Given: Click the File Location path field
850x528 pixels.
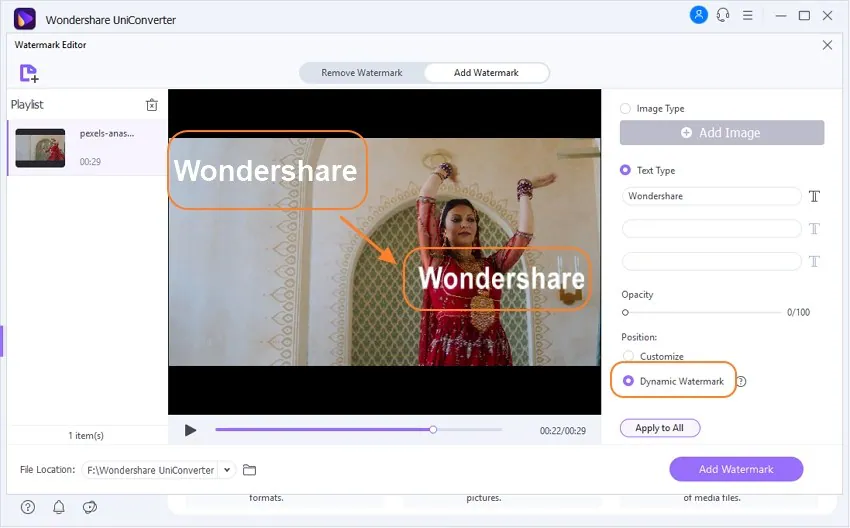Looking at the screenshot, I should click(150, 470).
